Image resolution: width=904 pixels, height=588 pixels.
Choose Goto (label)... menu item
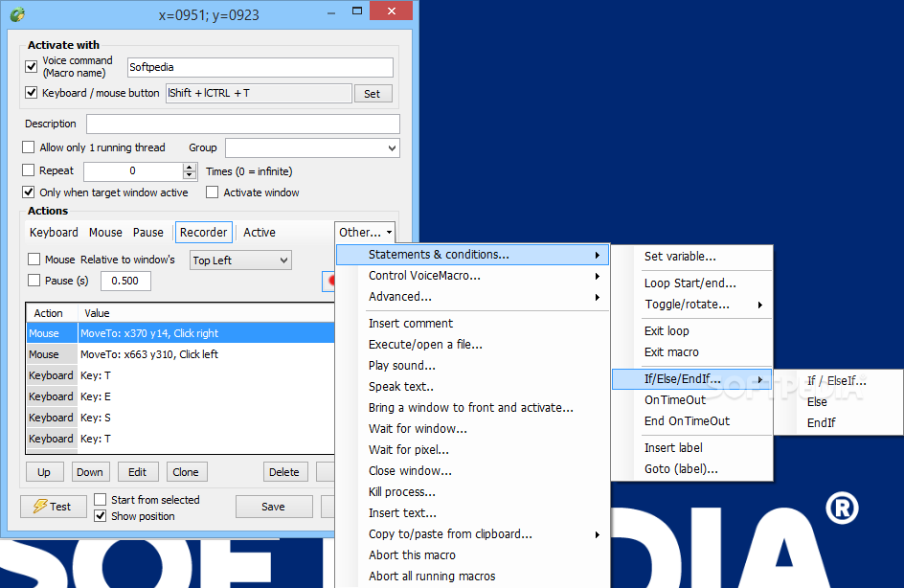[x=691, y=469]
